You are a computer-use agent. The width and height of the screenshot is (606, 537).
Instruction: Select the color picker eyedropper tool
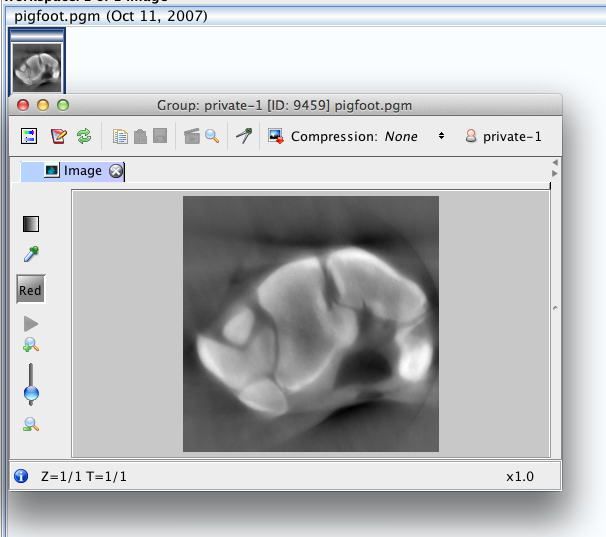point(31,254)
